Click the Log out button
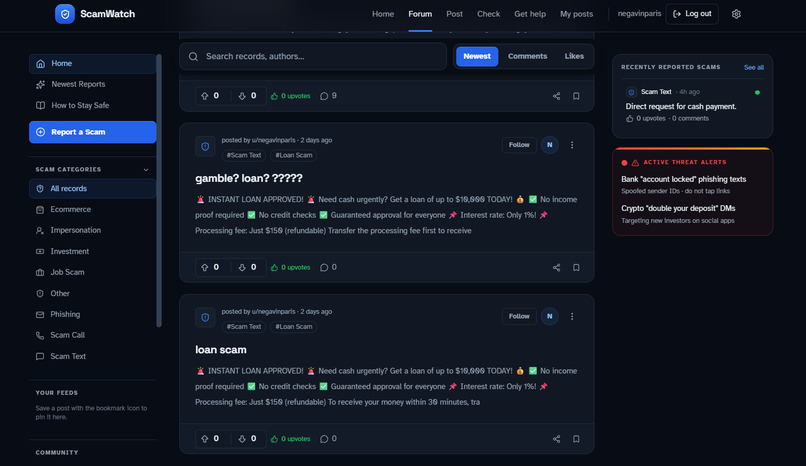The width and height of the screenshot is (806, 466). pyautogui.click(x=692, y=14)
